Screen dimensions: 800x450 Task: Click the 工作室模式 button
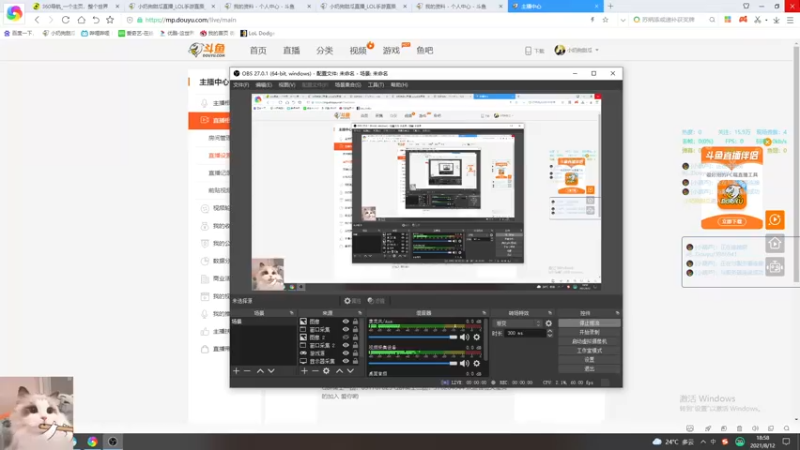[x=589, y=351]
